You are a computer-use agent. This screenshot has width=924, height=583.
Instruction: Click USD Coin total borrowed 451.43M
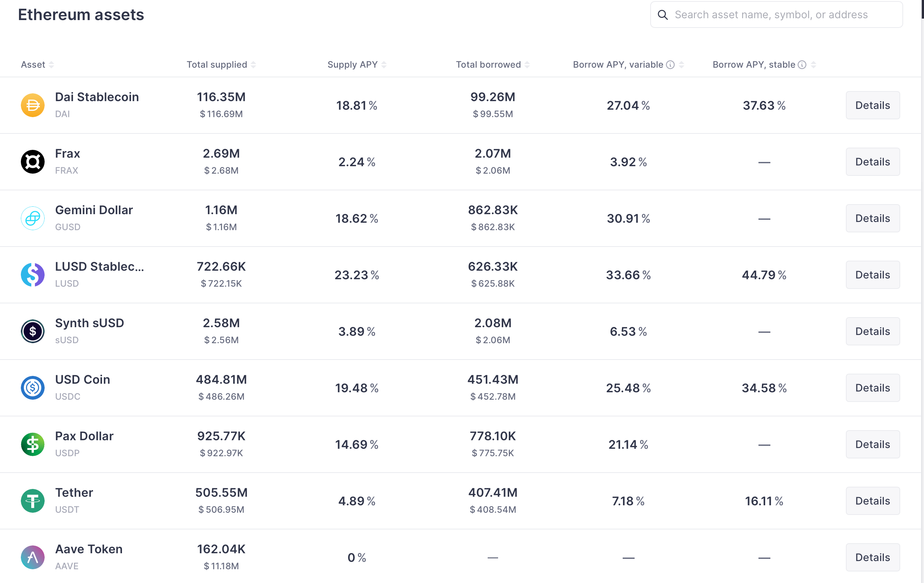[493, 379]
